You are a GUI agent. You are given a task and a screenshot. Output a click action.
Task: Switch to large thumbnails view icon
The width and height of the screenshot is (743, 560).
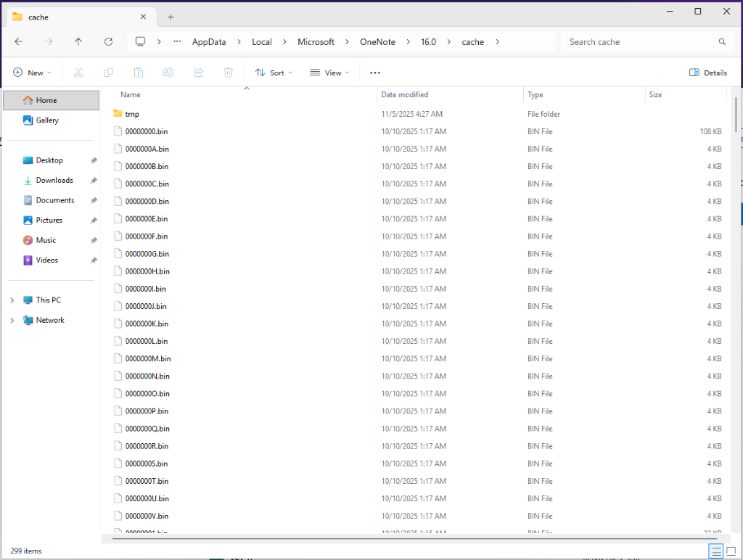(731, 551)
